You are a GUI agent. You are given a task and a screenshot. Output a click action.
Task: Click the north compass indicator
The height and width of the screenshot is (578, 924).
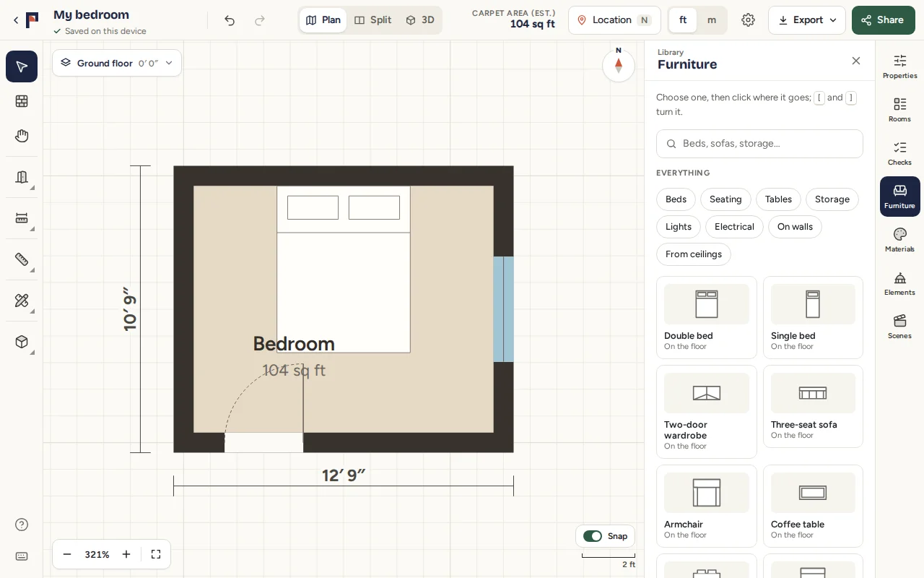[619, 64]
